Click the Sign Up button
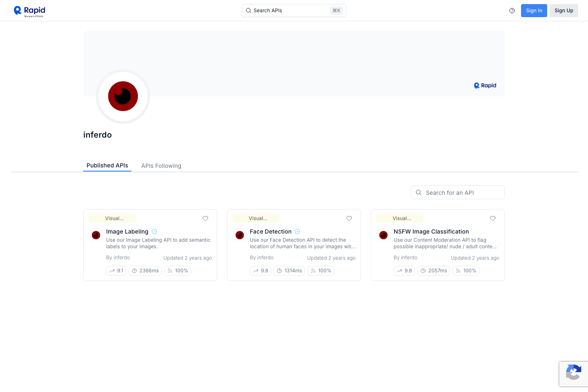The height and width of the screenshot is (392, 588). pyautogui.click(x=564, y=10)
